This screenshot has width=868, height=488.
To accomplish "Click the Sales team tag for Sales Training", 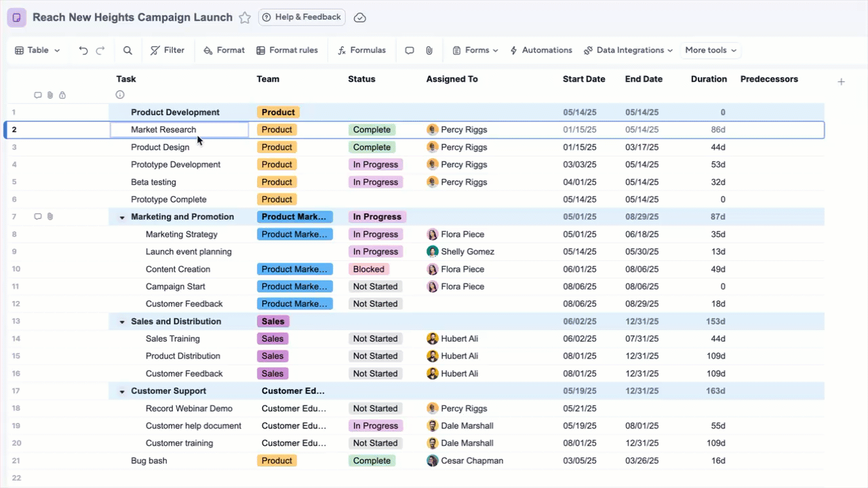I will (273, 339).
